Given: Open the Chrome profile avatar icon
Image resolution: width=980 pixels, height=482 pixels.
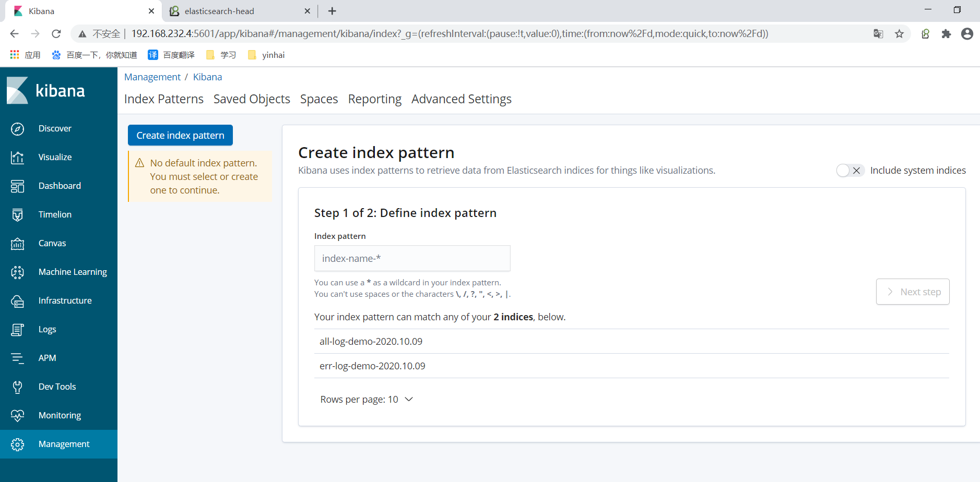Looking at the screenshot, I should pyautogui.click(x=967, y=34).
